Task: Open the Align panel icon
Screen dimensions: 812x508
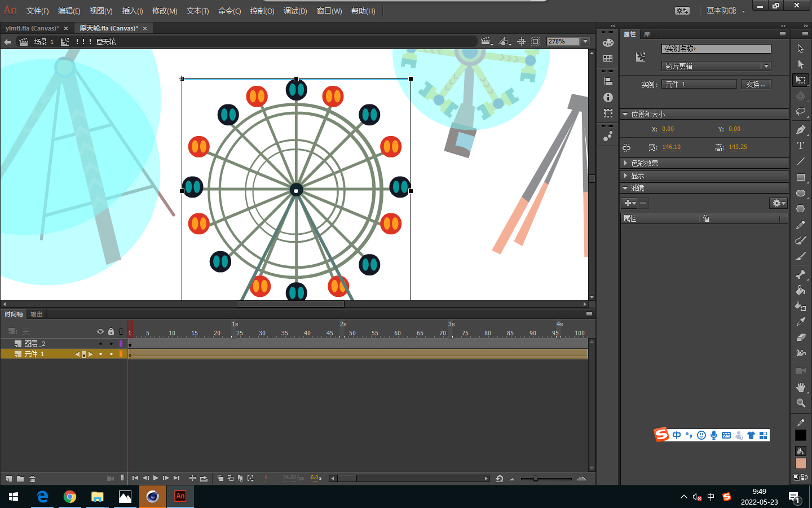Action: coord(608,82)
